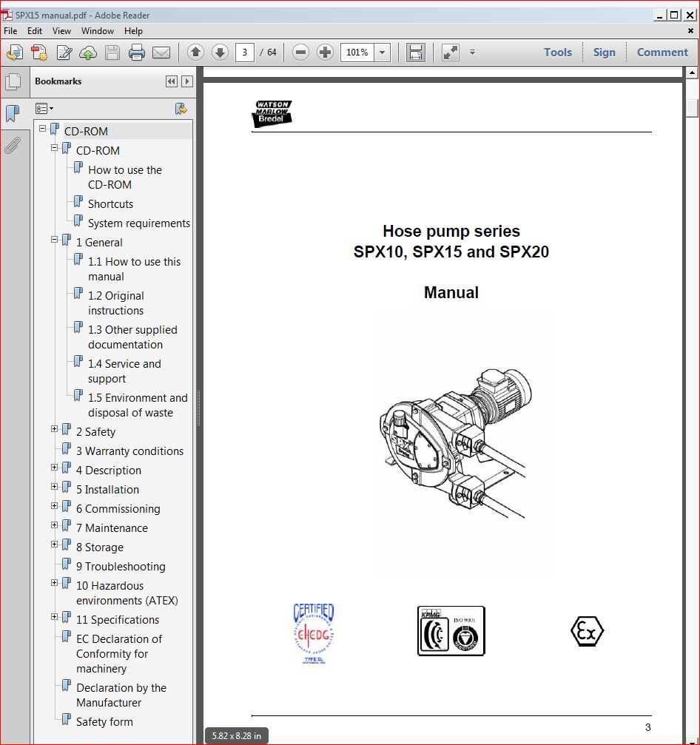Toggle the Bookmarks panel button
Viewport: 700px width, 745px height.
point(13,113)
